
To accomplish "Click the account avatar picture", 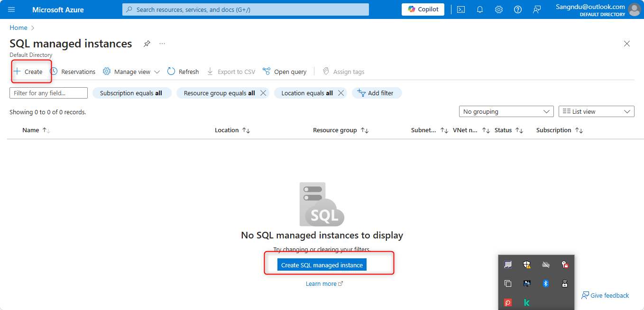I will tap(634, 9).
